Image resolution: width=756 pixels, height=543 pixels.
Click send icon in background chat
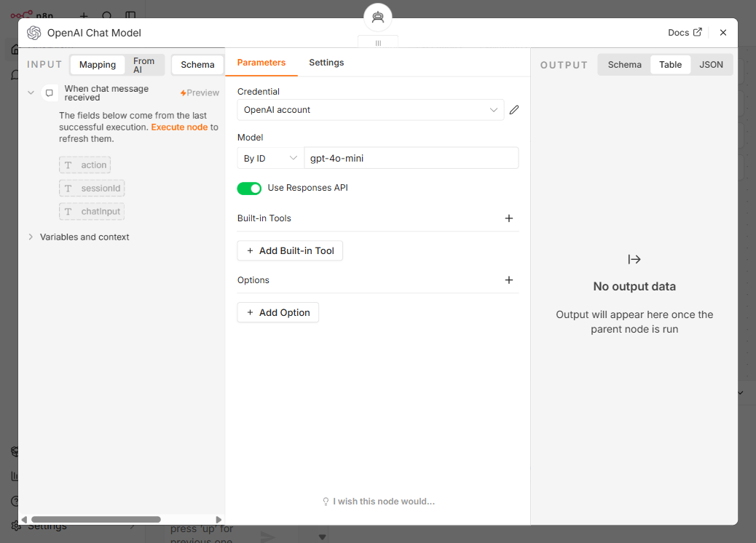(x=268, y=536)
